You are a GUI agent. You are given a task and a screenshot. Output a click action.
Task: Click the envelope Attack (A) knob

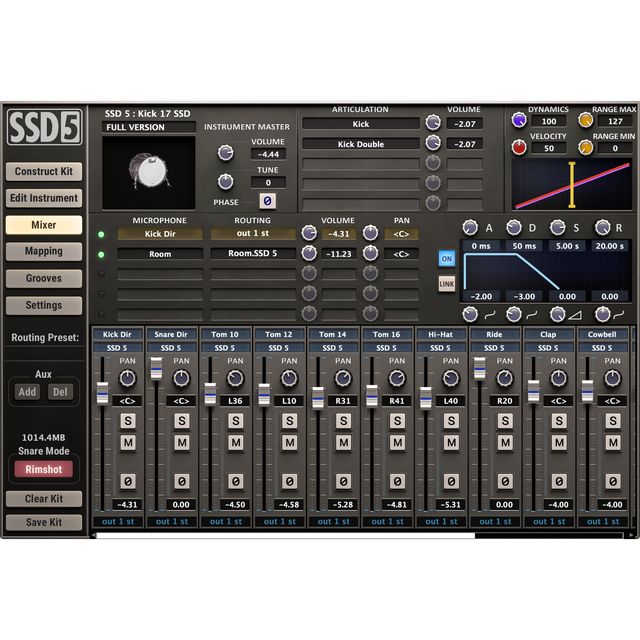pyautogui.click(x=470, y=228)
